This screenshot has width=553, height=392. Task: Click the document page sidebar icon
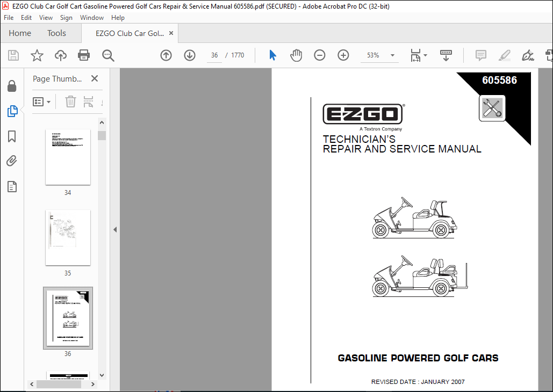[x=12, y=186]
